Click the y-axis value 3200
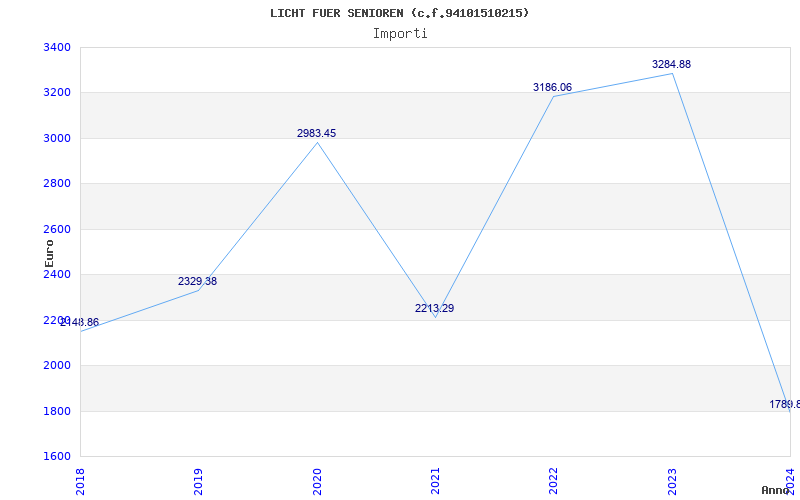 pyautogui.click(x=57, y=93)
